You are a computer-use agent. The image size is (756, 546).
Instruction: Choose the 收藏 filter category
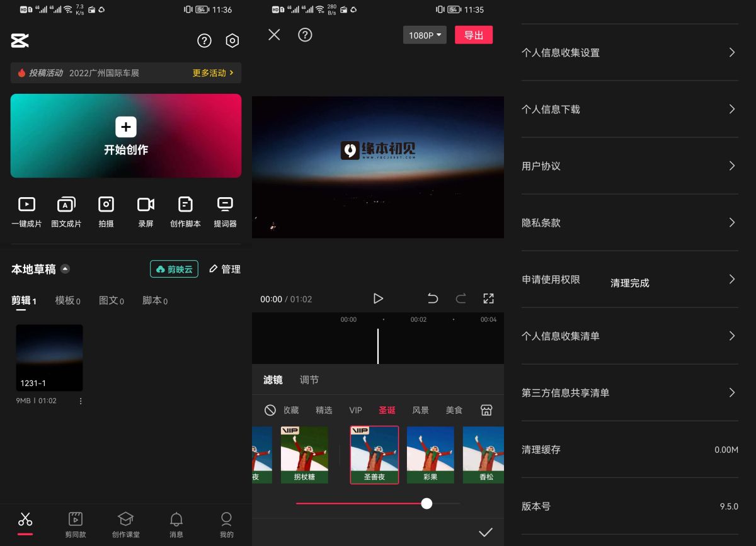click(x=291, y=410)
